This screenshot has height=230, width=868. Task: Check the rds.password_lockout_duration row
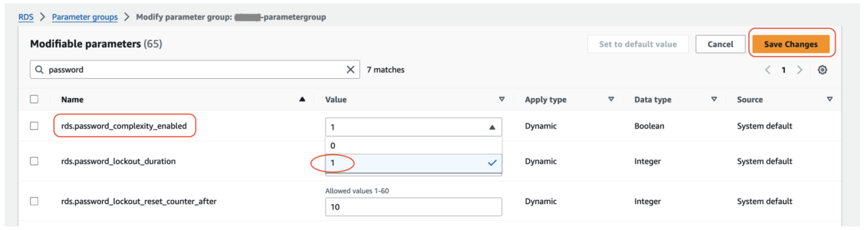(34, 161)
